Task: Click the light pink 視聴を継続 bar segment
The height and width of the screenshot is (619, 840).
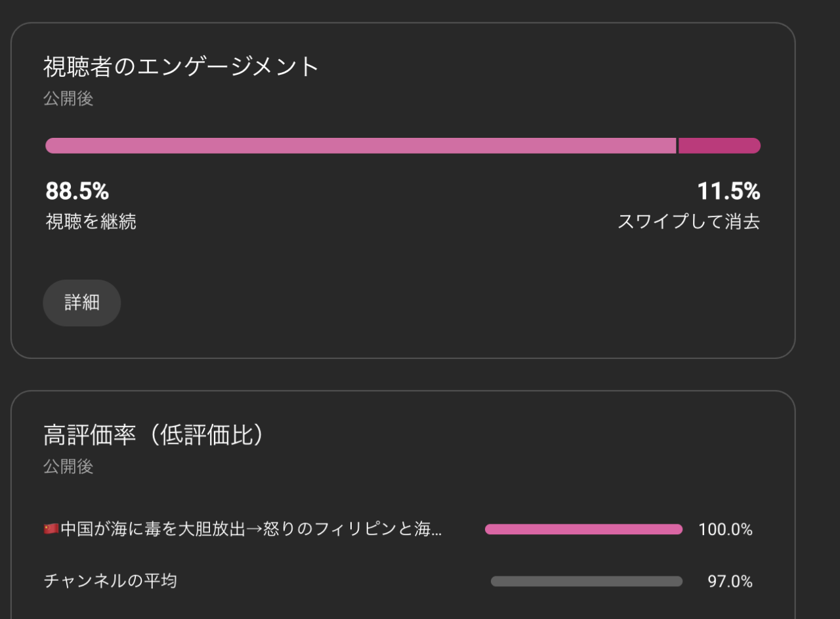Action: pos(360,146)
